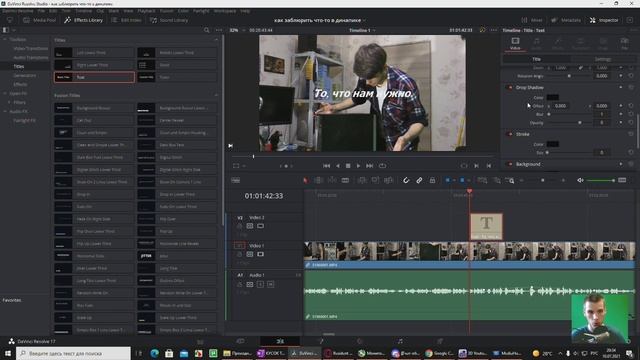The height and width of the screenshot is (360, 640).
Task: Open the Mixer panel
Action: (x=532, y=20)
